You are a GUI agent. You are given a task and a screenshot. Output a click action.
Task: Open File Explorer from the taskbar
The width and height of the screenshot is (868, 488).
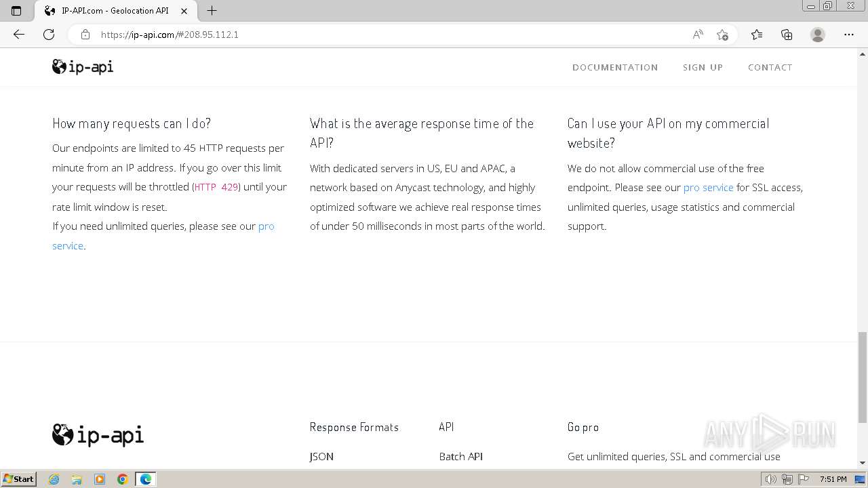click(77, 479)
